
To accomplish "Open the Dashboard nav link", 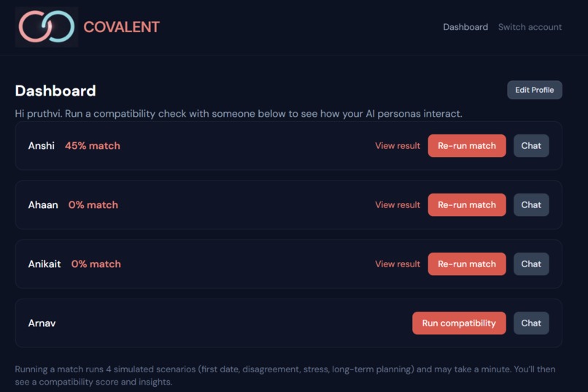I will [x=465, y=27].
